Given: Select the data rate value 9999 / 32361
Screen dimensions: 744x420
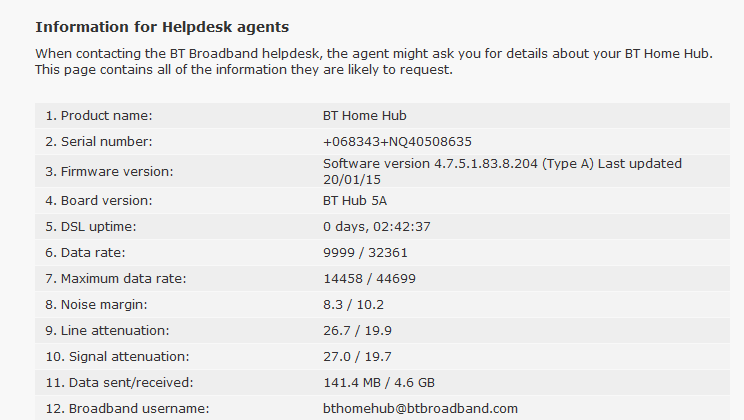Looking at the screenshot, I should [365, 253].
